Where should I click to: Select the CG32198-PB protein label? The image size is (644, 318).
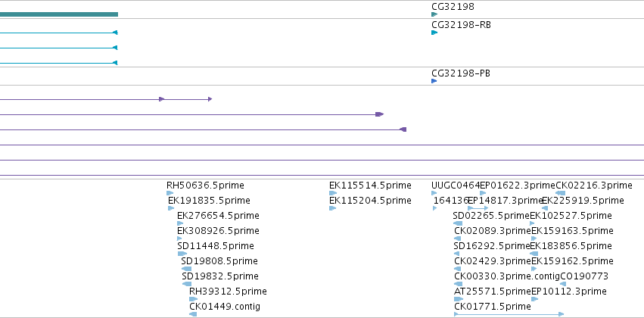tap(460, 73)
